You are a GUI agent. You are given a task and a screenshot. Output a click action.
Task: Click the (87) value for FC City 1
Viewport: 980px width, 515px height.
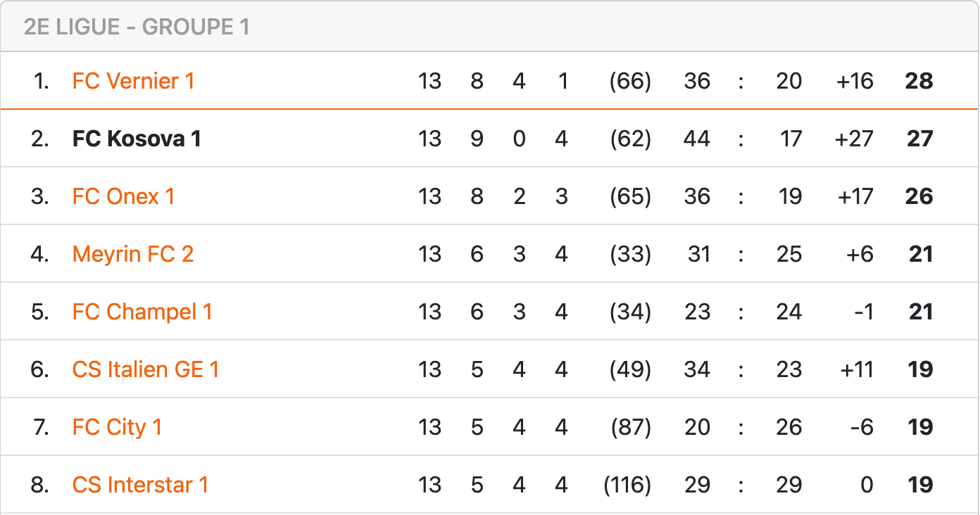630,427
